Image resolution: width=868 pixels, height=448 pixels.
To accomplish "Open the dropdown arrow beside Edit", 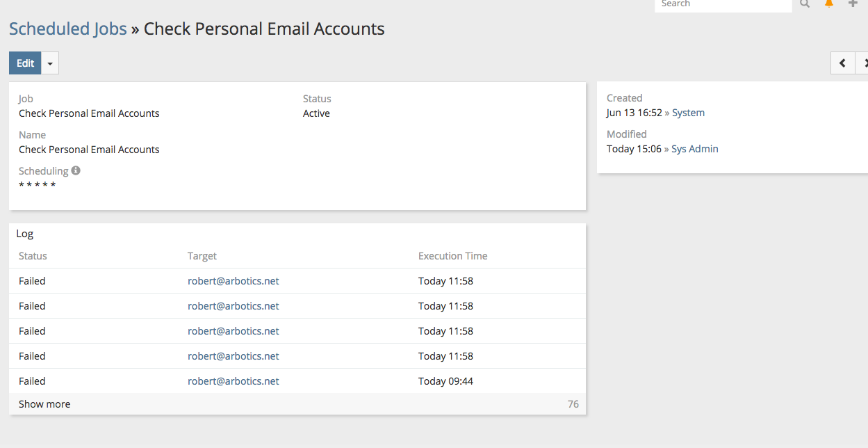I will pyautogui.click(x=50, y=63).
